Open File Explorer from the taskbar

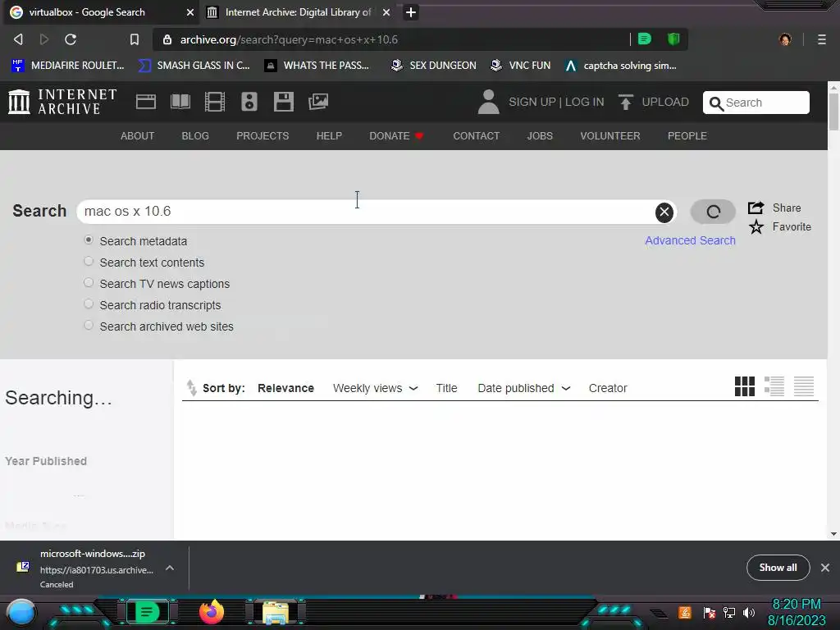click(x=276, y=613)
